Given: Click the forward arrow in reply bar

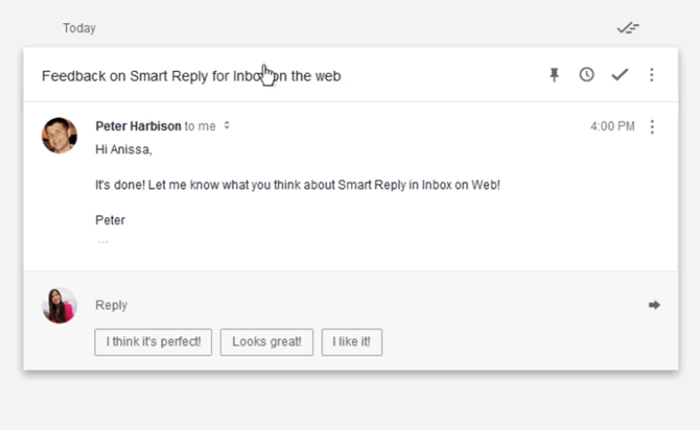Looking at the screenshot, I should tap(654, 305).
